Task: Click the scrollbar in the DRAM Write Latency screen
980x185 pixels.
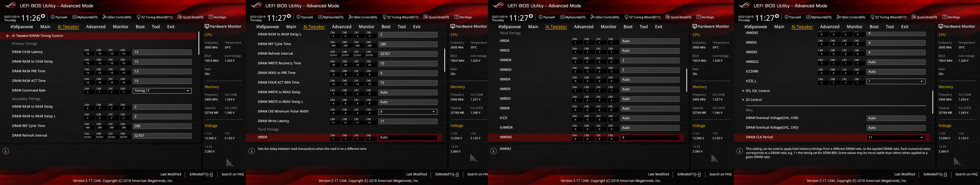Action: [444, 60]
